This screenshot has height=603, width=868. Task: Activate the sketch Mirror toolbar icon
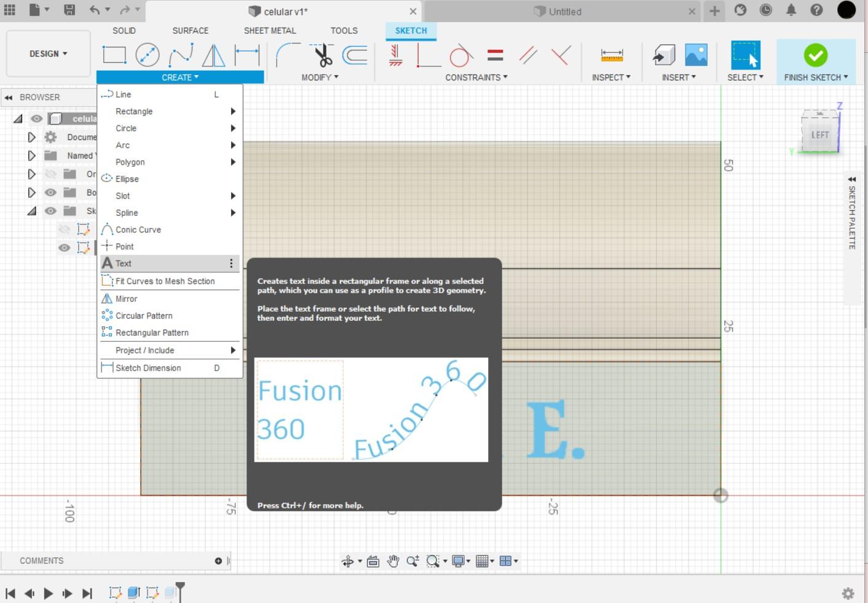click(213, 55)
